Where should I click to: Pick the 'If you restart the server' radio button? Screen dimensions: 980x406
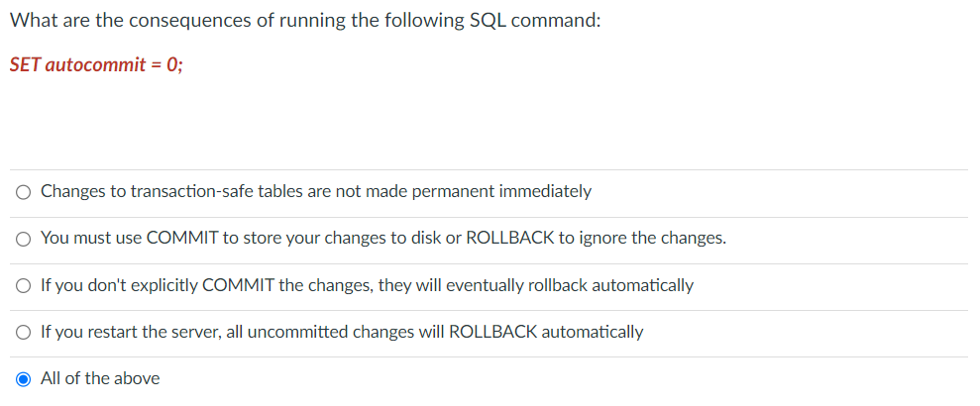23,333
